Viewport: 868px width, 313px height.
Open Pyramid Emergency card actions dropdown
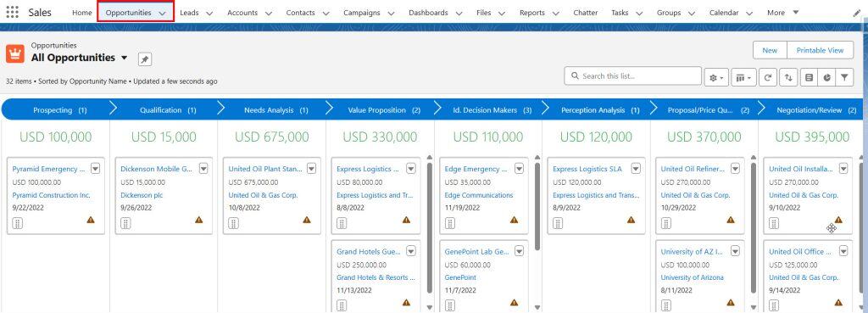(95, 169)
